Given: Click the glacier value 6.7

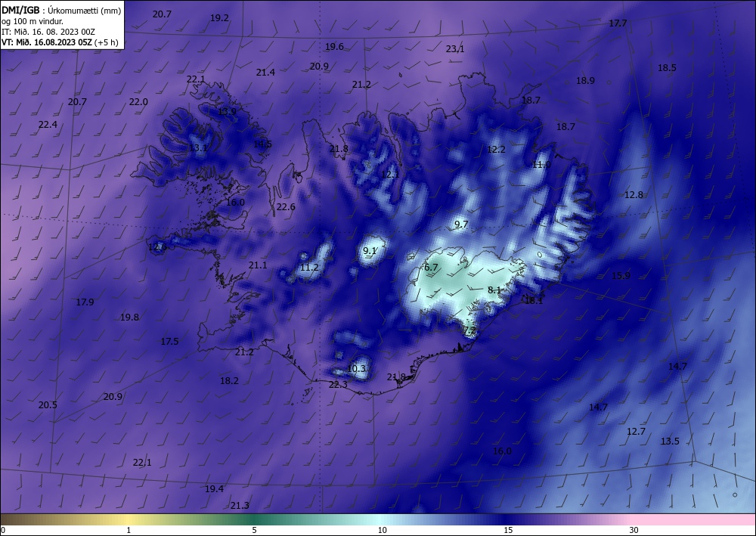Looking at the screenshot, I should tap(431, 267).
